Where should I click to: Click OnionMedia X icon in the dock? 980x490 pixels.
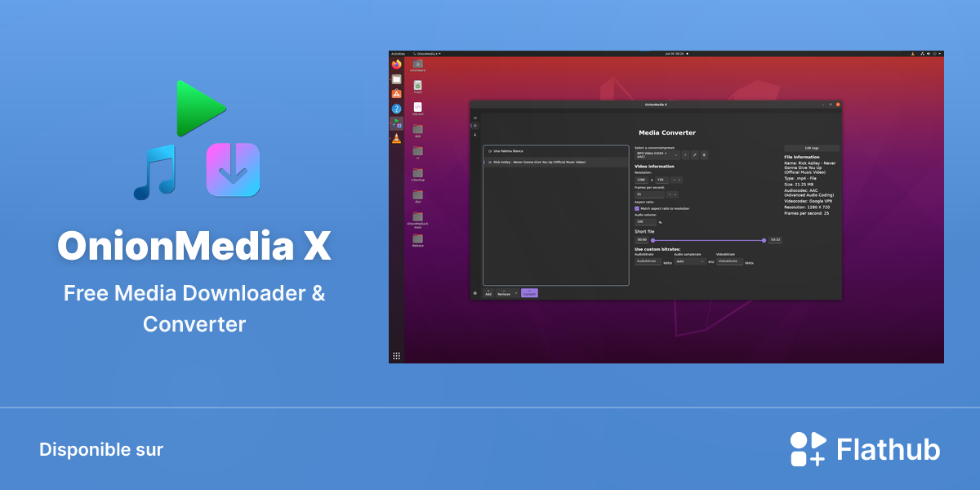tap(397, 123)
